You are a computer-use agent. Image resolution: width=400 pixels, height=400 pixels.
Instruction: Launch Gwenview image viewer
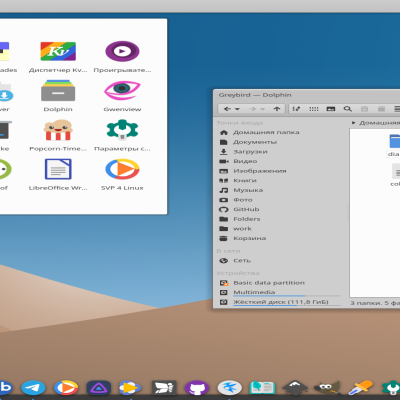coord(122,96)
